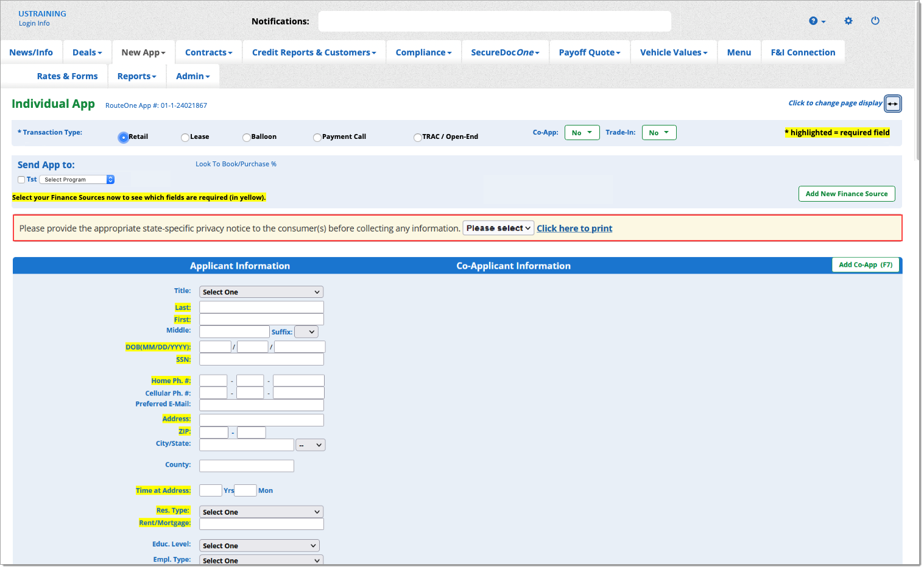
Task: Click the Click here to print link
Action: [x=574, y=228]
